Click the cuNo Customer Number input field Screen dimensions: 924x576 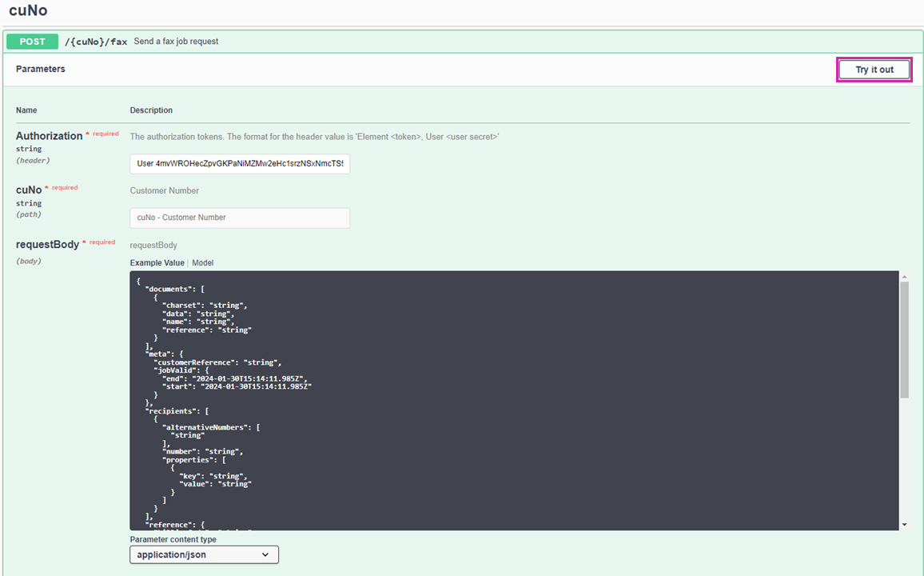point(240,218)
